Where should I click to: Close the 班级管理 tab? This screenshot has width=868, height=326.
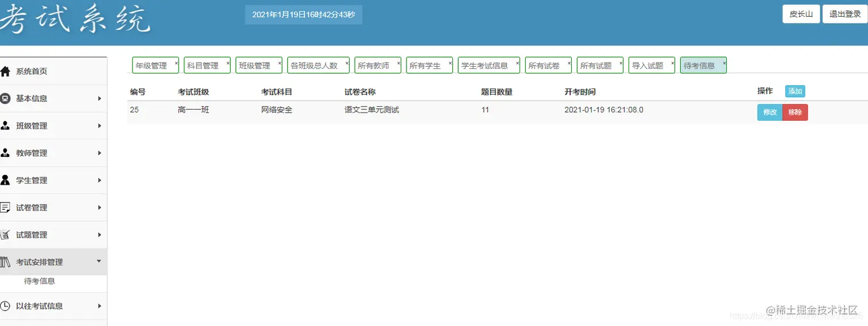tap(280, 63)
